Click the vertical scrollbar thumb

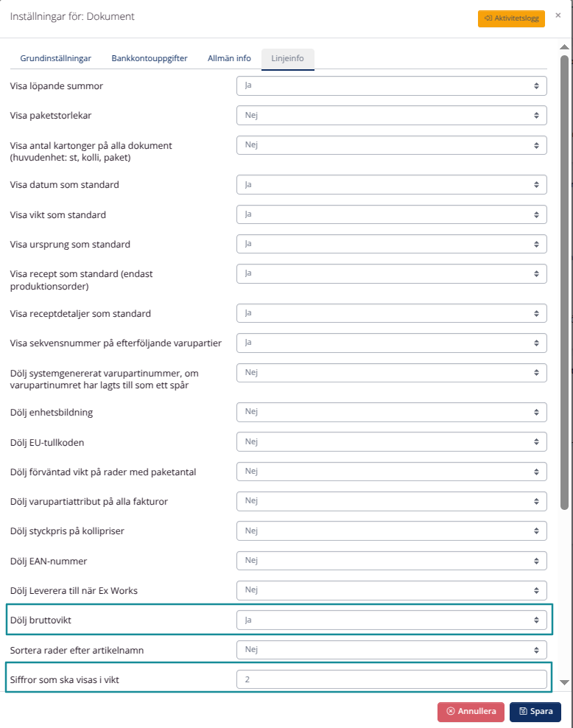[x=565, y=280]
